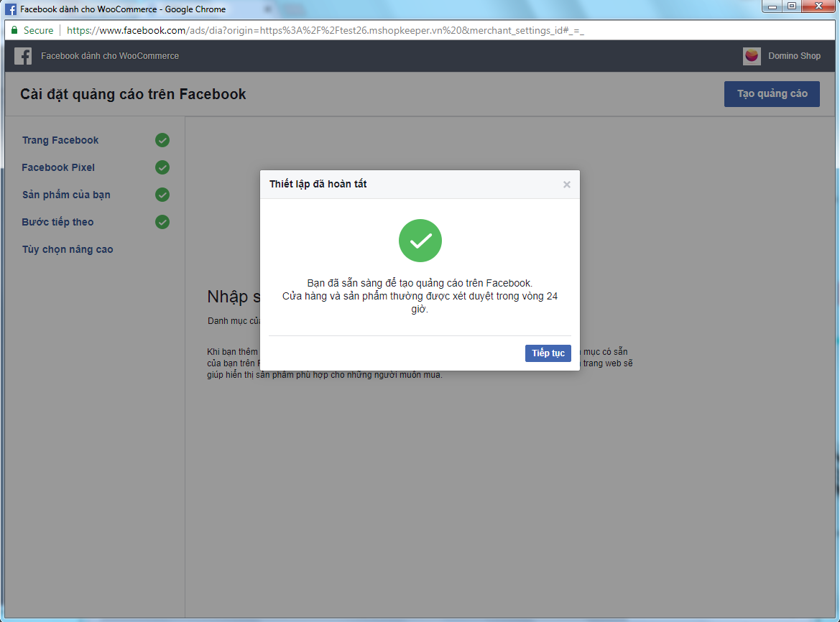
Task: Click the URL address bar field
Action: coord(420,30)
